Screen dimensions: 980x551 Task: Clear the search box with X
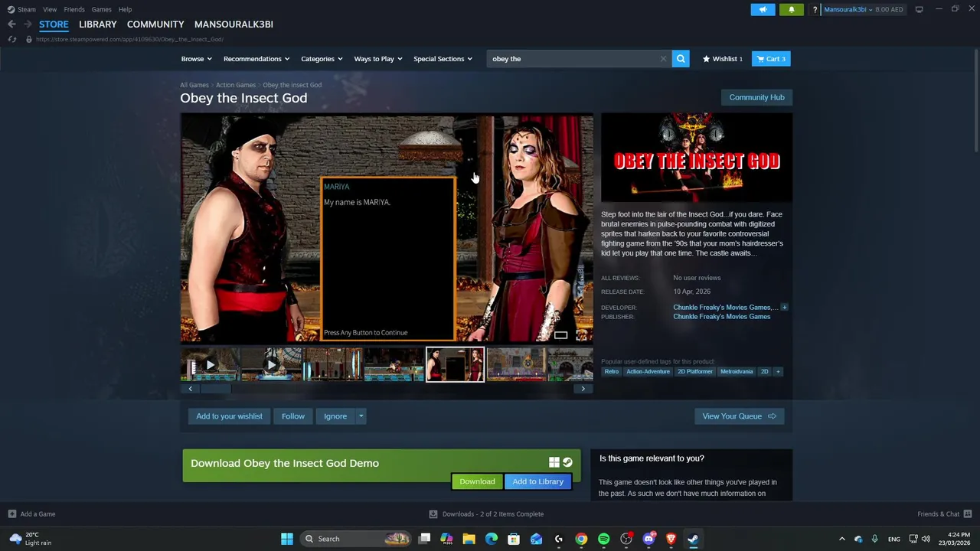[x=663, y=59]
